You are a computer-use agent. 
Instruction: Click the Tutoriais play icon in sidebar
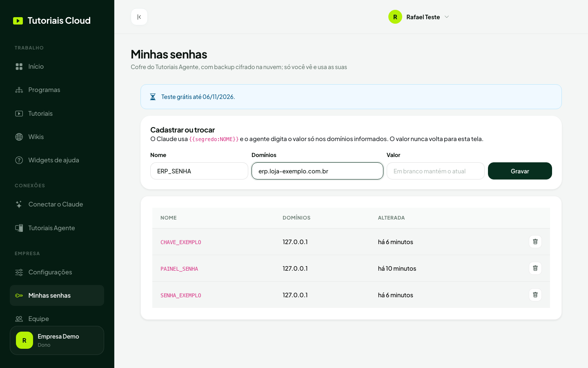(19, 114)
